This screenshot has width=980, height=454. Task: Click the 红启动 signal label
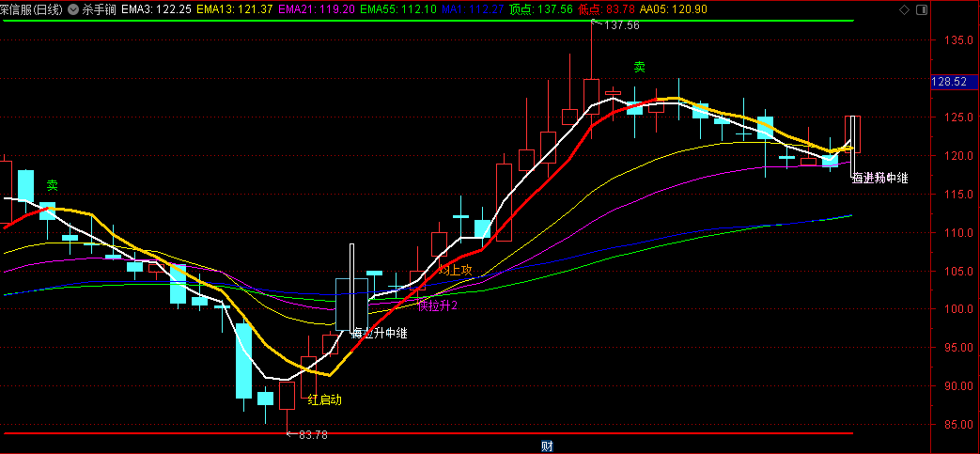click(x=325, y=400)
